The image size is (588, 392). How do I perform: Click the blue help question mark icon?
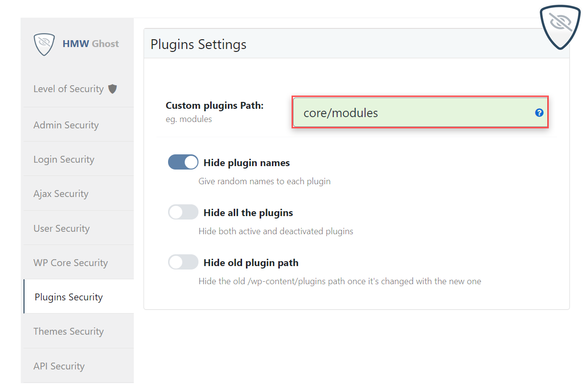click(539, 113)
